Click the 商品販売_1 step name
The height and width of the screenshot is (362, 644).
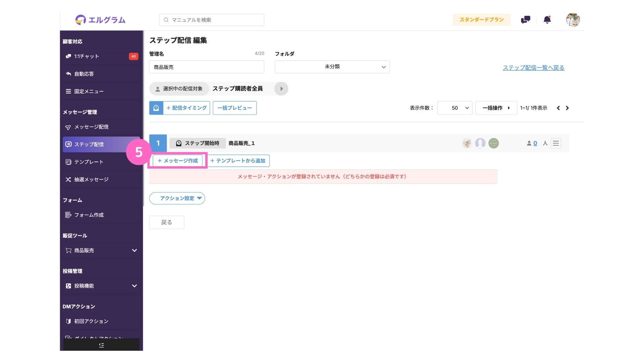pyautogui.click(x=241, y=143)
